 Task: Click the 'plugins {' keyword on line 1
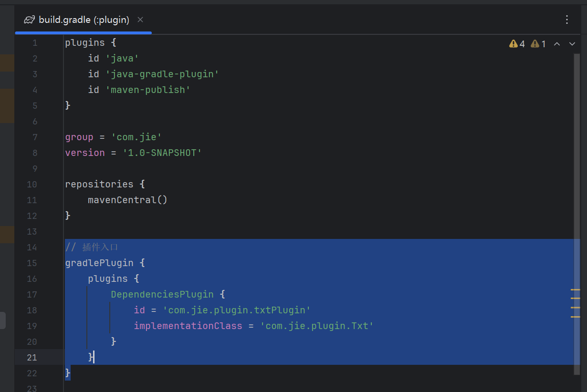pyautogui.click(x=91, y=42)
